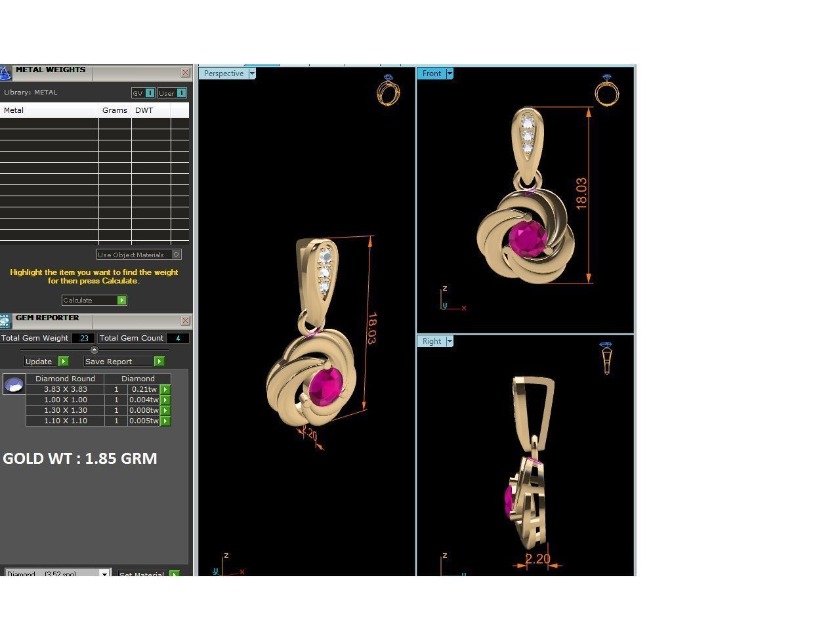Viewport: 840px width, 630px height.
Task: Click green arrow beside 0.005tw row
Action: 165,421
